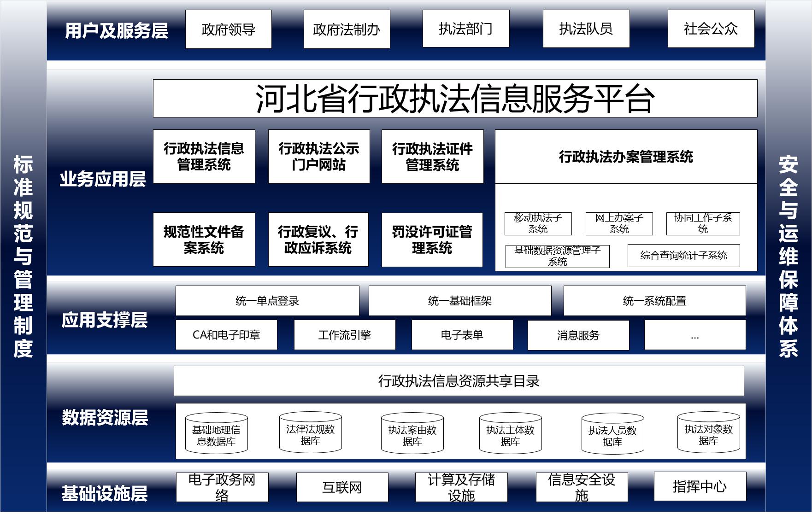Select the 移动执法子系统 box
This screenshot has height=514, width=812.
538,223
